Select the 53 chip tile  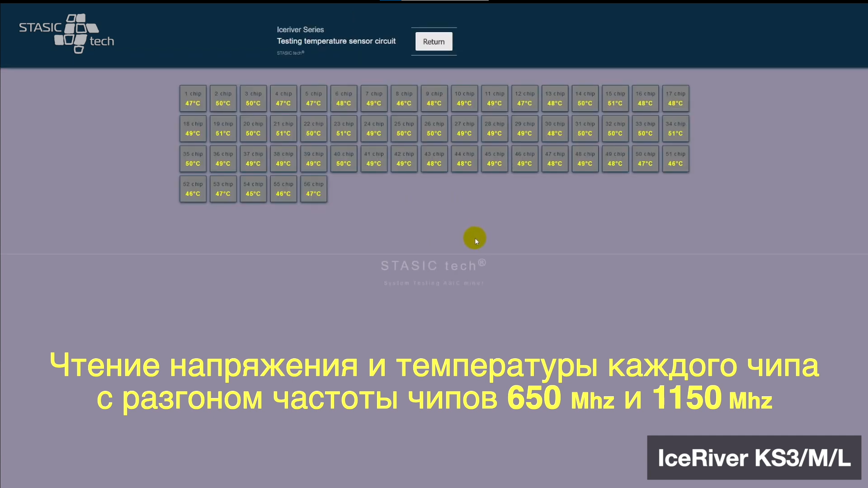[x=223, y=189]
